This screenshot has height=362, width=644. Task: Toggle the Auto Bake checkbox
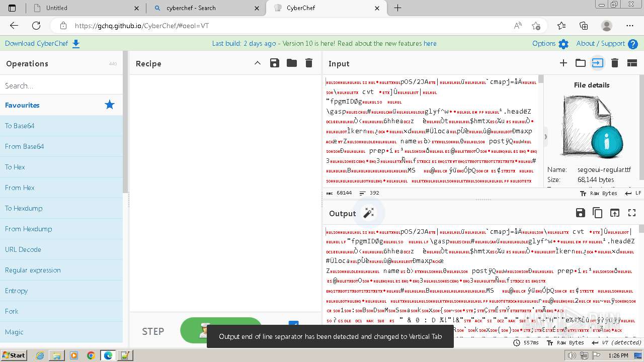pyautogui.click(x=294, y=324)
